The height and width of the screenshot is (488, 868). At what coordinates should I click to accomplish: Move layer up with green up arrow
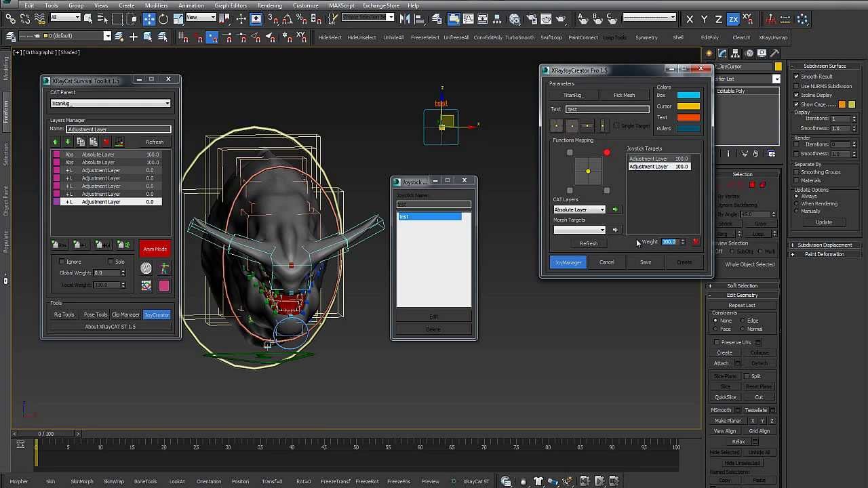point(56,142)
